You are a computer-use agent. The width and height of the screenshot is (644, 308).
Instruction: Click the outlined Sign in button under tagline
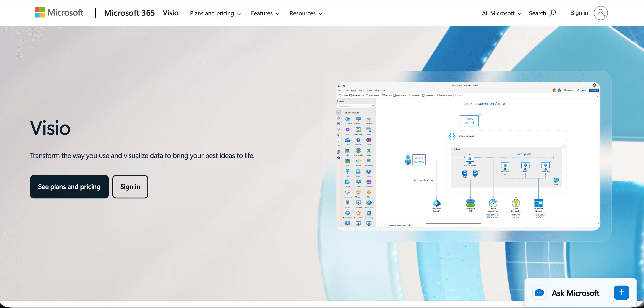130,187
